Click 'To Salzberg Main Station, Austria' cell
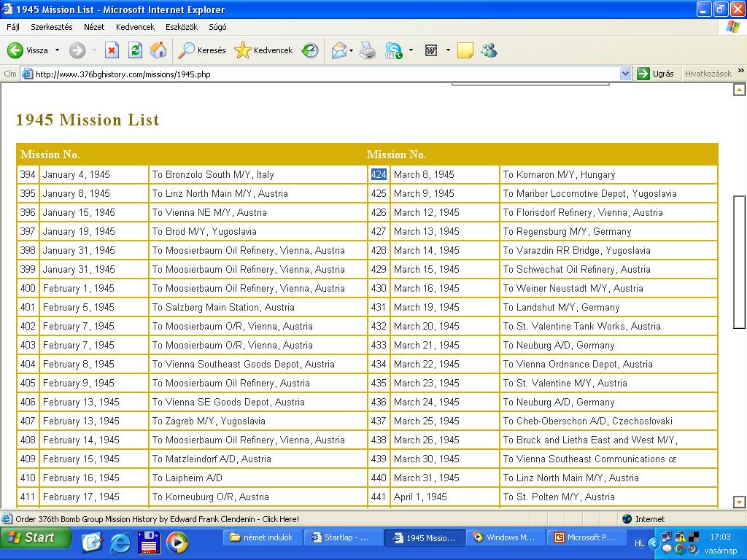 (258, 307)
